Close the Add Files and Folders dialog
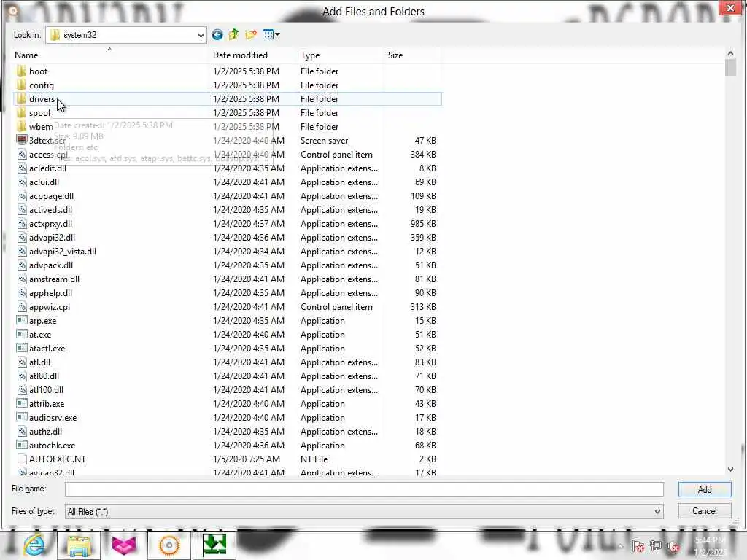The height and width of the screenshot is (560, 747). (730, 8)
